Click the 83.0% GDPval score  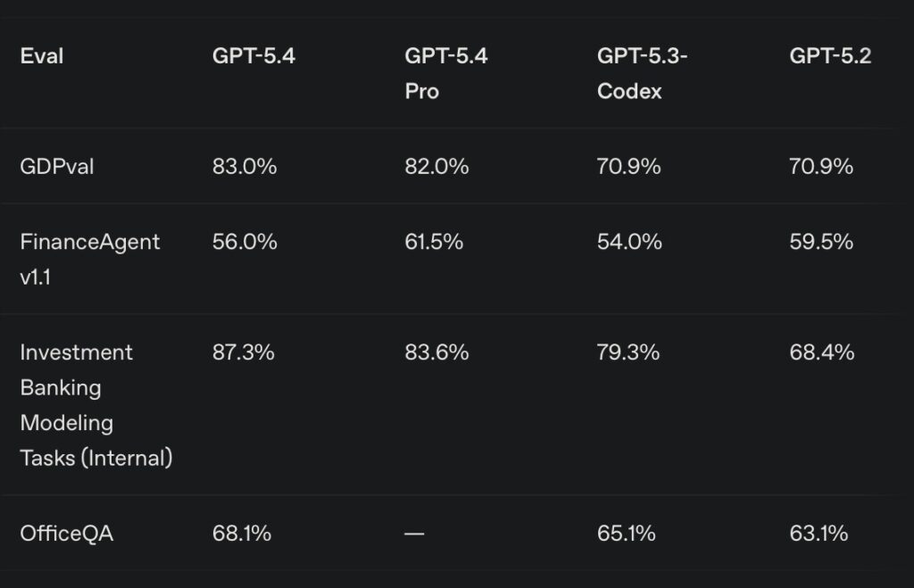(x=245, y=166)
